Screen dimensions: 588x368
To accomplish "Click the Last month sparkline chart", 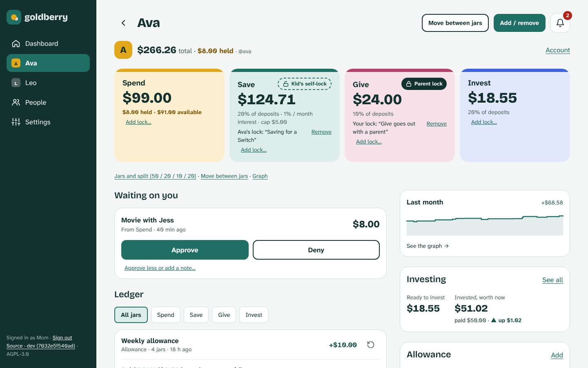I will [485, 225].
